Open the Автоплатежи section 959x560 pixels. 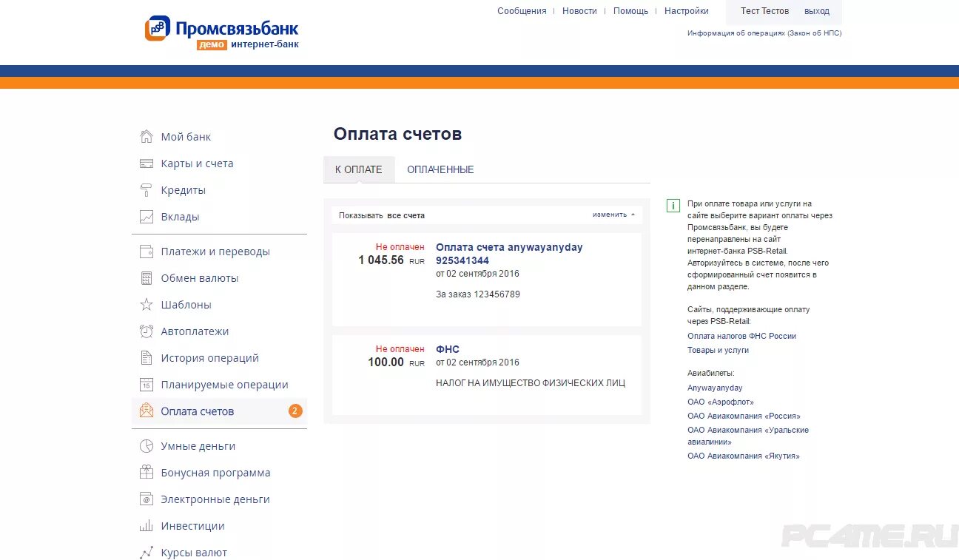(195, 331)
